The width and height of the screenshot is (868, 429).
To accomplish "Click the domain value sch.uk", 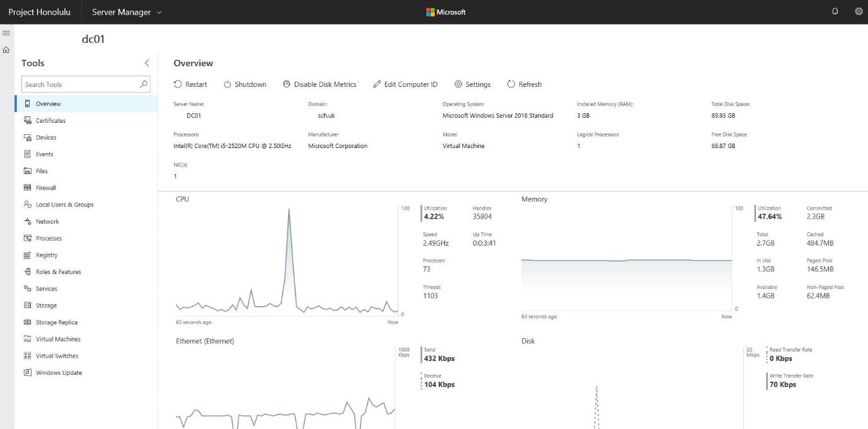I will point(327,116).
